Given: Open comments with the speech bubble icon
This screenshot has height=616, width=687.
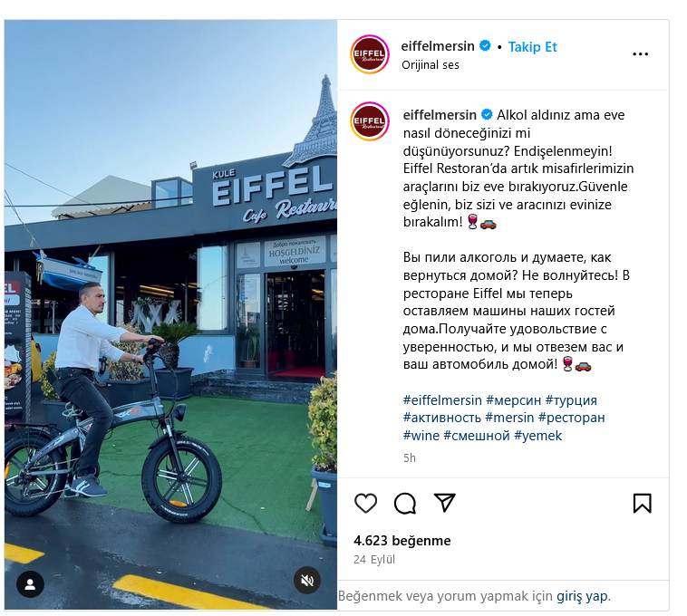Looking at the screenshot, I should pos(405,503).
